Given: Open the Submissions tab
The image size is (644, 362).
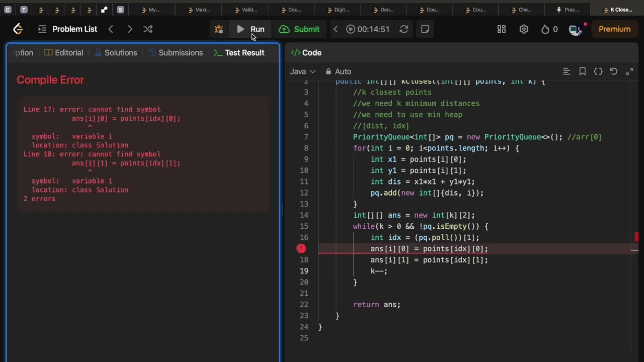Looking at the screenshot, I should tap(175, 53).
